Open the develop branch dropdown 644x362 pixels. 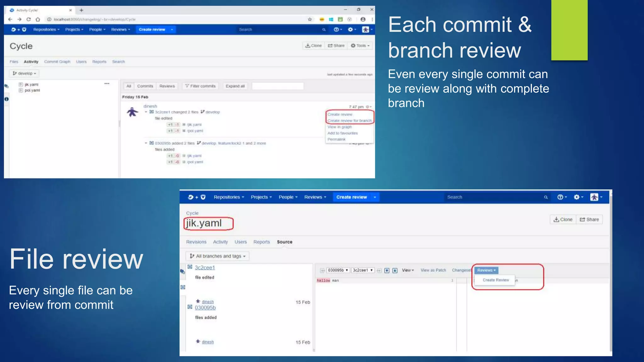pyautogui.click(x=24, y=73)
